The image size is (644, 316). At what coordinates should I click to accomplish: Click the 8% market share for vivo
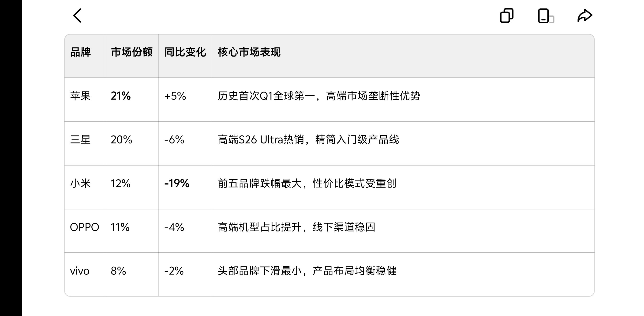tap(119, 271)
